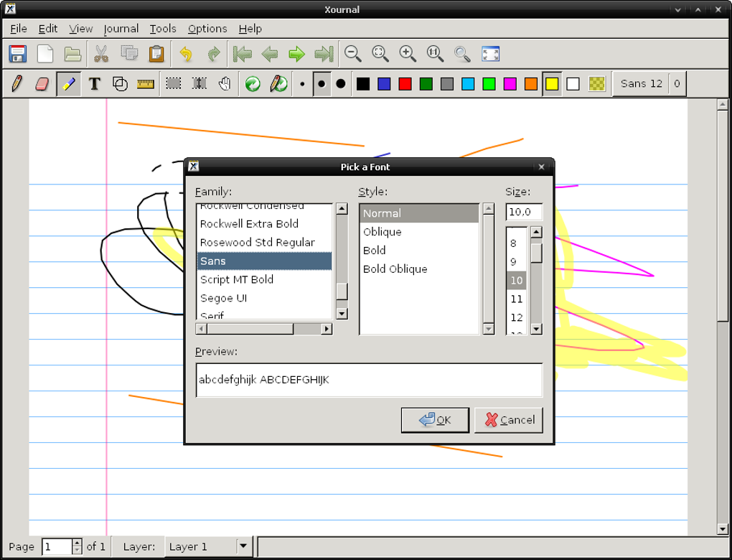Select the Pencil tool
732x560 pixels.
point(17,84)
